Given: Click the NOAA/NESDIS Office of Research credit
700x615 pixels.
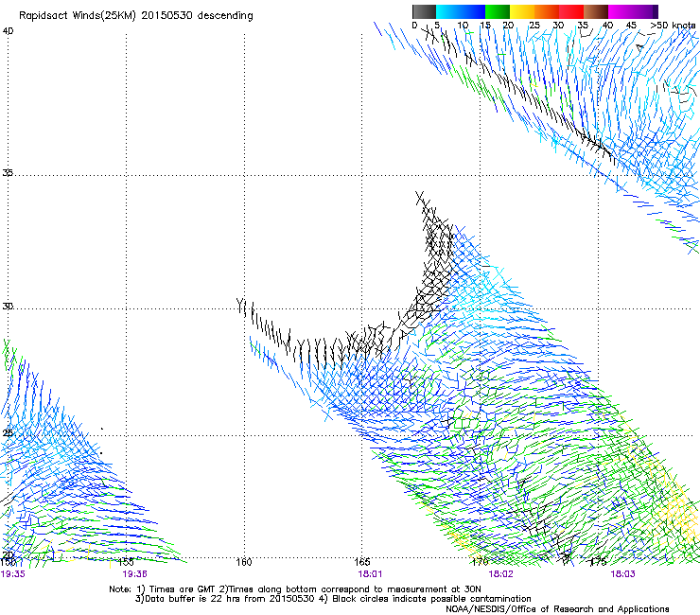Looking at the screenshot, I should point(557,609).
